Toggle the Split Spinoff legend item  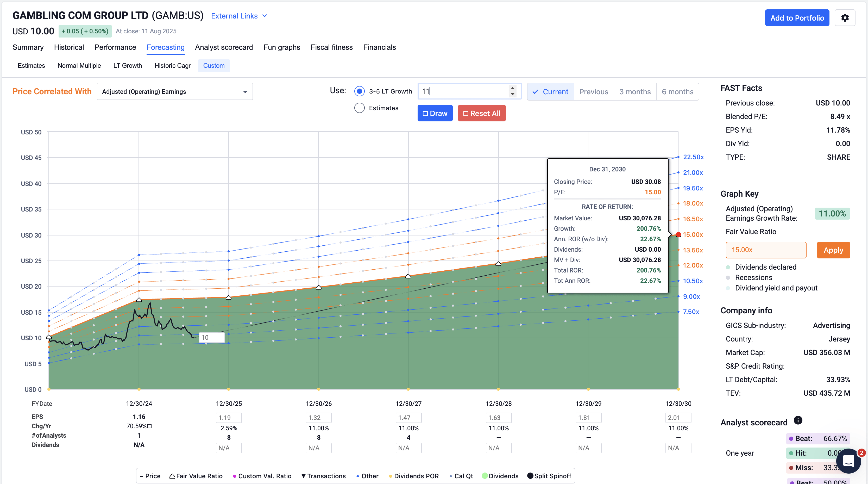[549, 476]
